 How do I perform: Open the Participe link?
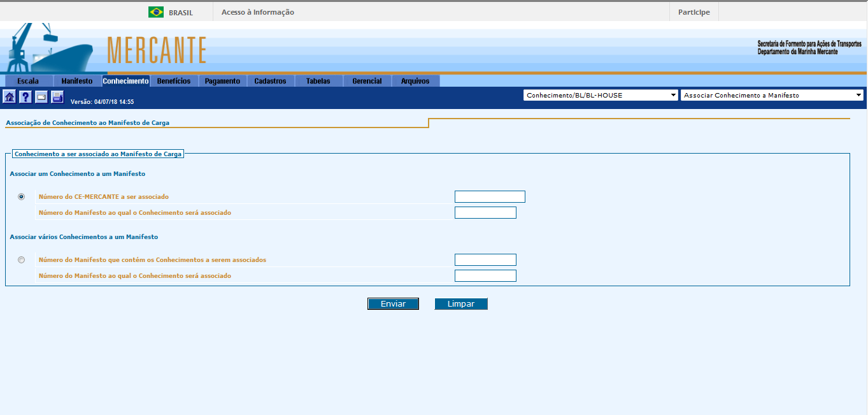[x=694, y=12]
